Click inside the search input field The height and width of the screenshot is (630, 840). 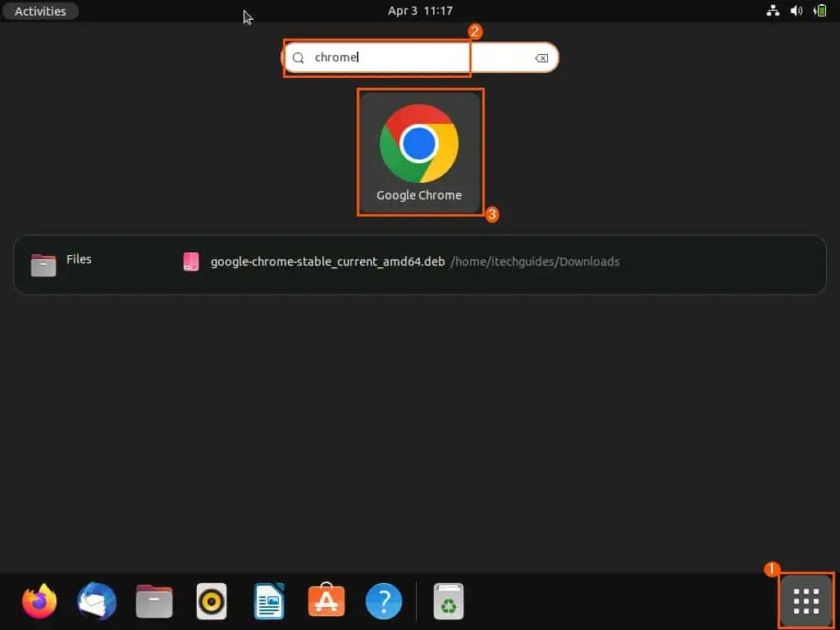377,57
